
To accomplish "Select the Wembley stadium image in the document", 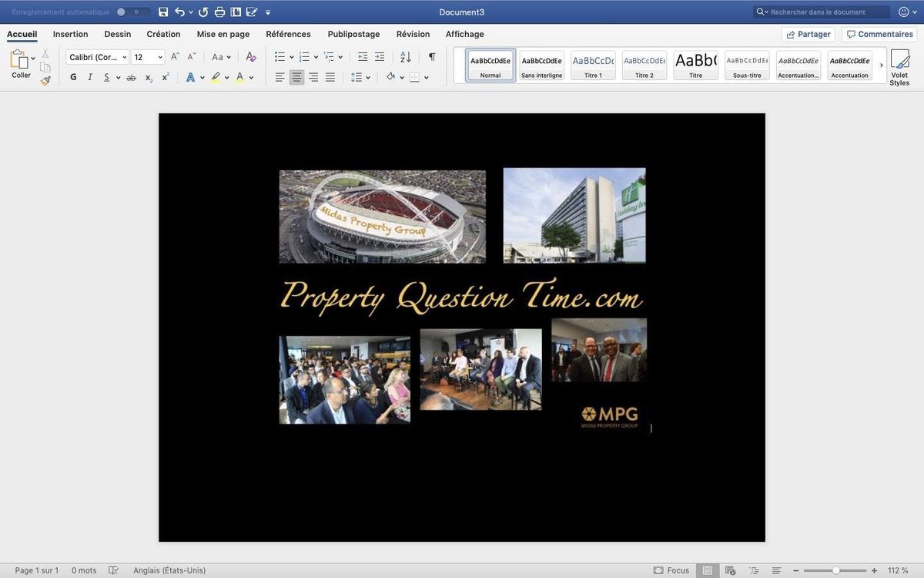I will tap(382, 217).
